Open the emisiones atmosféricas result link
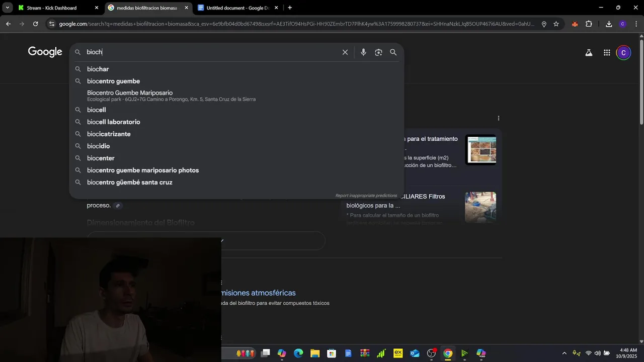The width and height of the screenshot is (644, 362). [258, 293]
